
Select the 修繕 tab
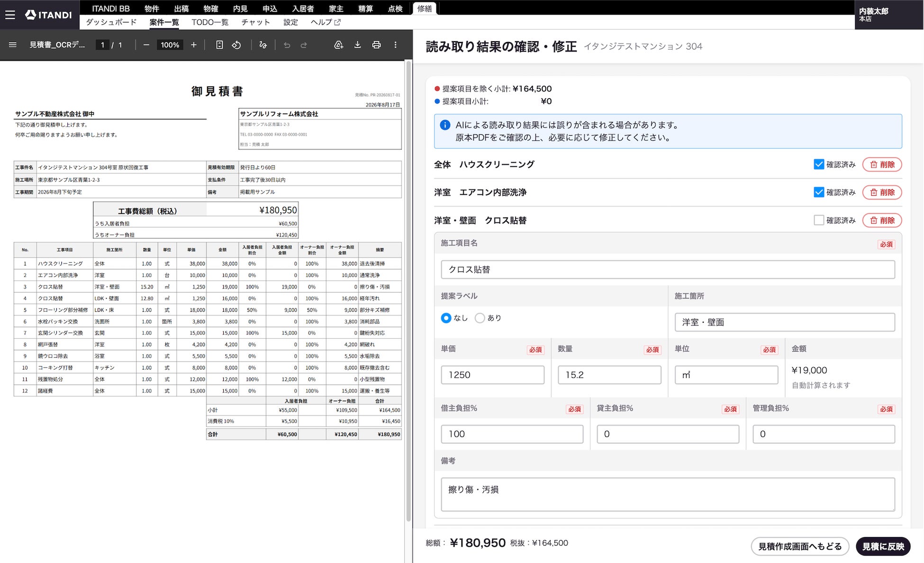425,9
